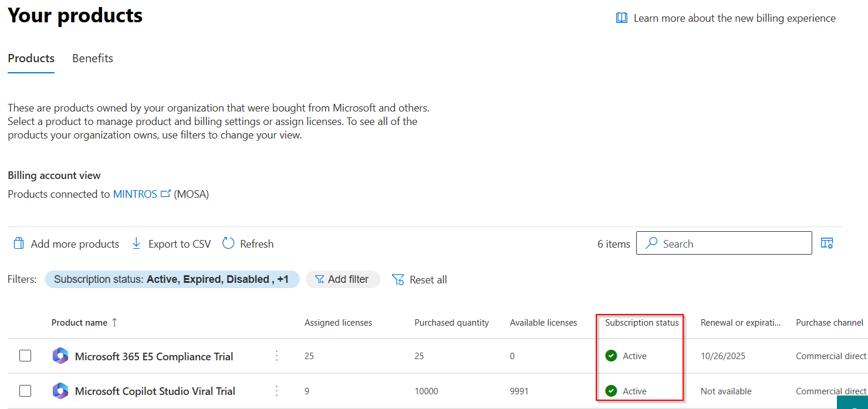The image size is (868, 409).
Task: Click the Reset all filter icon
Action: pyautogui.click(x=398, y=279)
